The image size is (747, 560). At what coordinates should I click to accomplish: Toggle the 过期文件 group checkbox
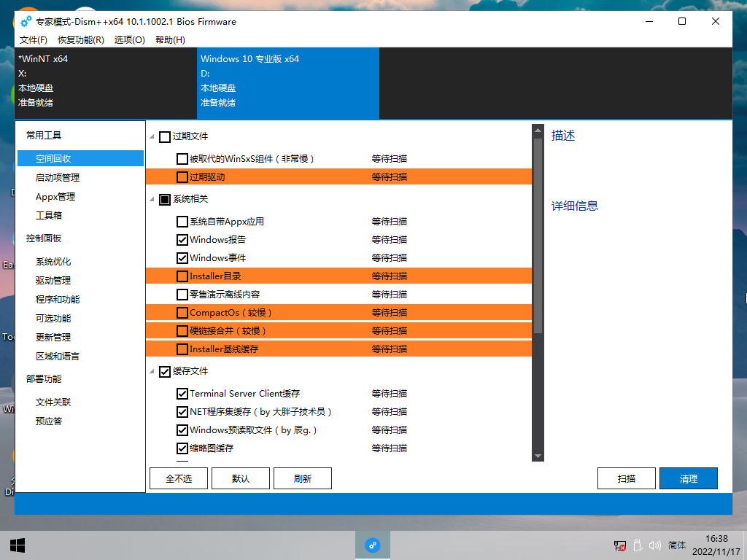pyautogui.click(x=165, y=137)
